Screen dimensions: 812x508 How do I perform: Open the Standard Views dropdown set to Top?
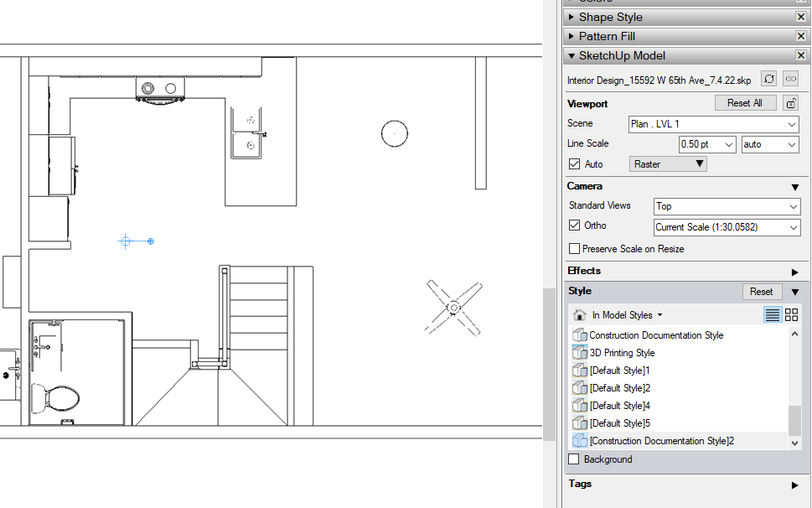tap(727, 206)
